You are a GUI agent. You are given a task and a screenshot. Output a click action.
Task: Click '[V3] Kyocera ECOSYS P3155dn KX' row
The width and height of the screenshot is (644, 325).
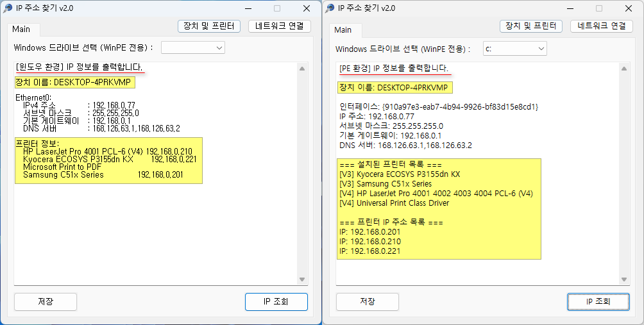(400, 174)
